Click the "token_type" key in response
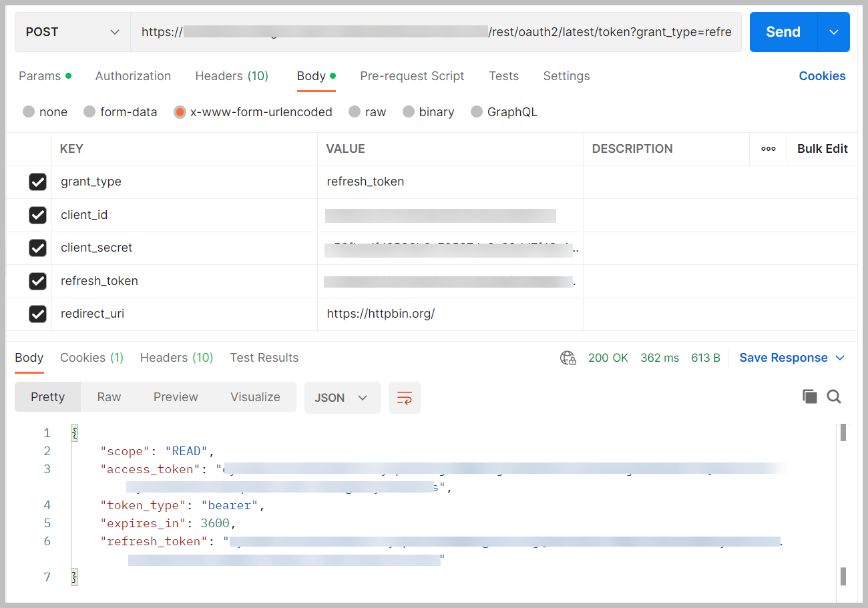 point(144,505)
